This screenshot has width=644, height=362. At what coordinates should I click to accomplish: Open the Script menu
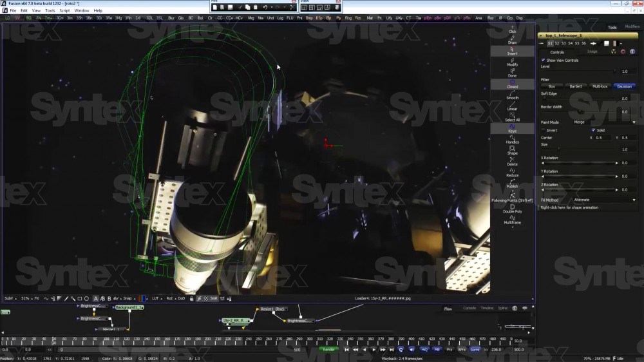click(x=64, y=11)
